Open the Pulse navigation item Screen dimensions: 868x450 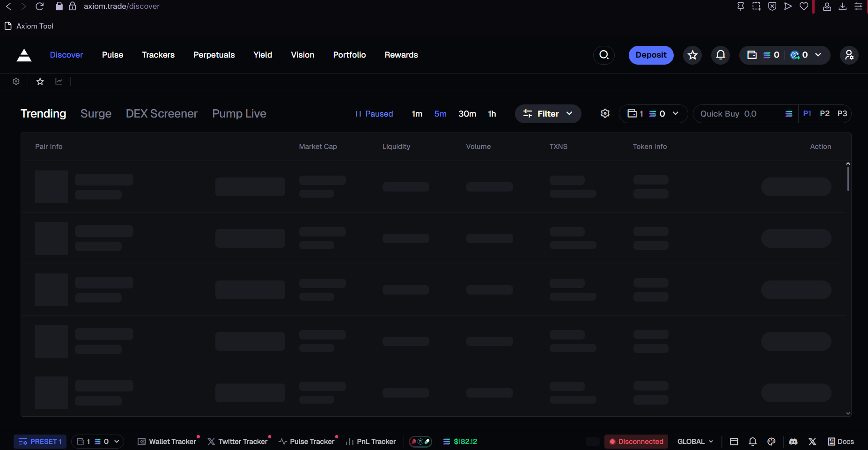pos(112,55)
